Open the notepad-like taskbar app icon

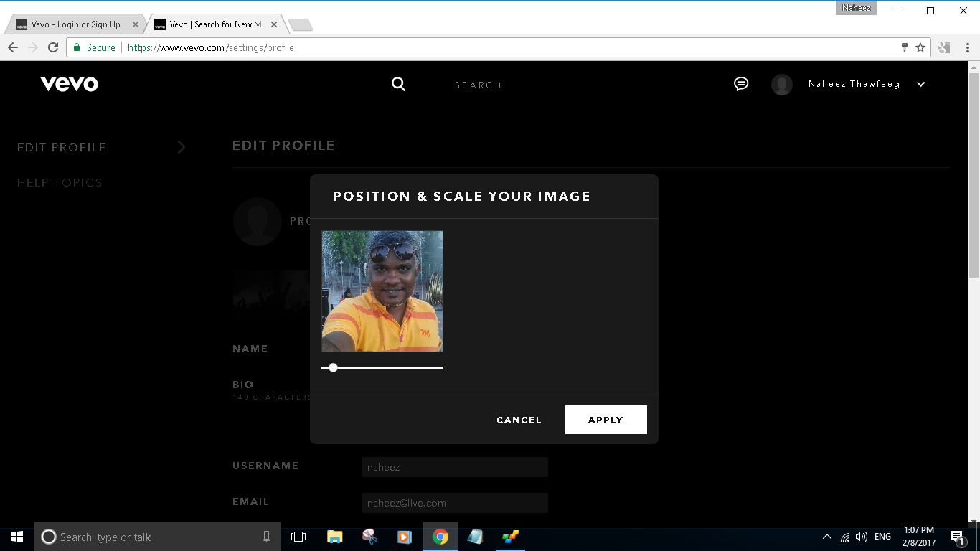(x=475, y=537)
